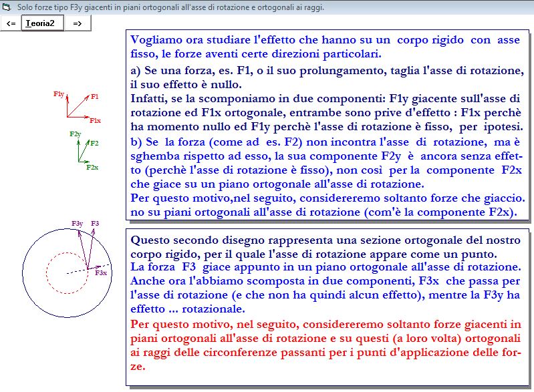Click the window icon in title bar
The width and height of the screenshot is (534, 392).
point(7,7)
